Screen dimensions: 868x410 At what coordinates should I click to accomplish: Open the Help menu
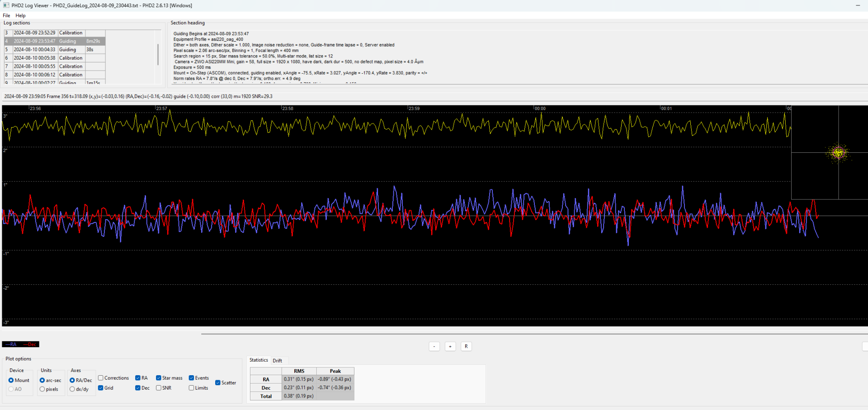click(20, 15)
